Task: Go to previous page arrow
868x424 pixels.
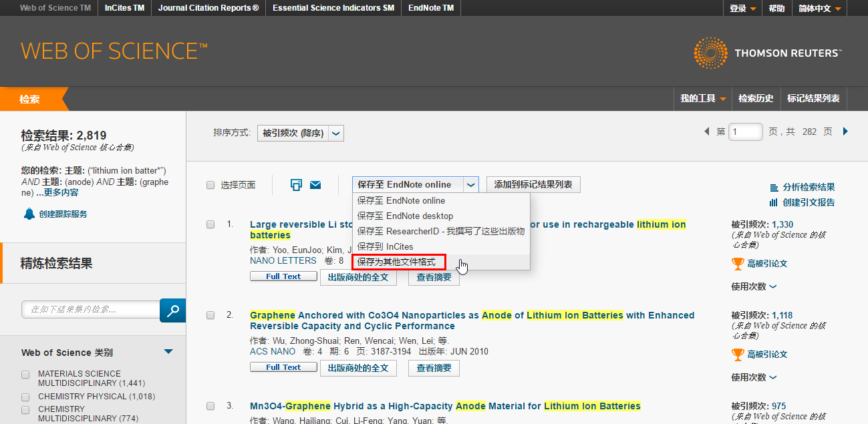Action: coord(707,132)
